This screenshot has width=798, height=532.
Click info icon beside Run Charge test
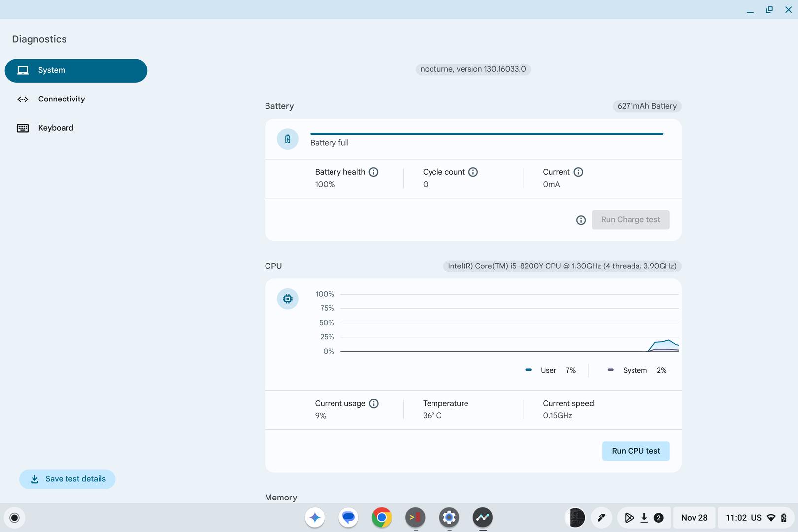point(581,220)
